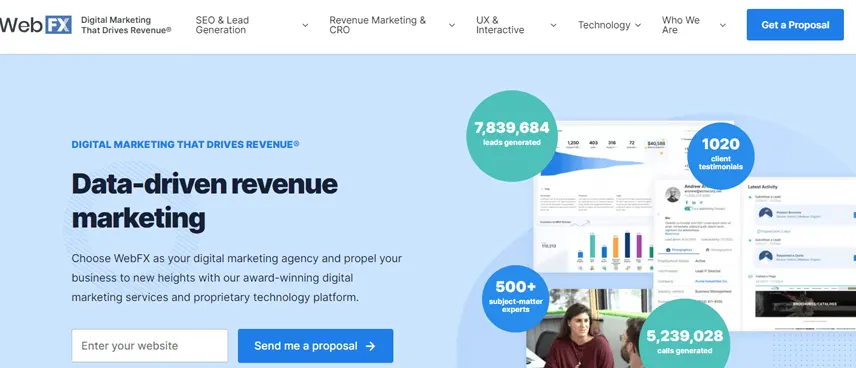This screenshot has height=368, width=856.
Task: Click the 500+ subject-matter experts bubble
Action: point(515,298)
